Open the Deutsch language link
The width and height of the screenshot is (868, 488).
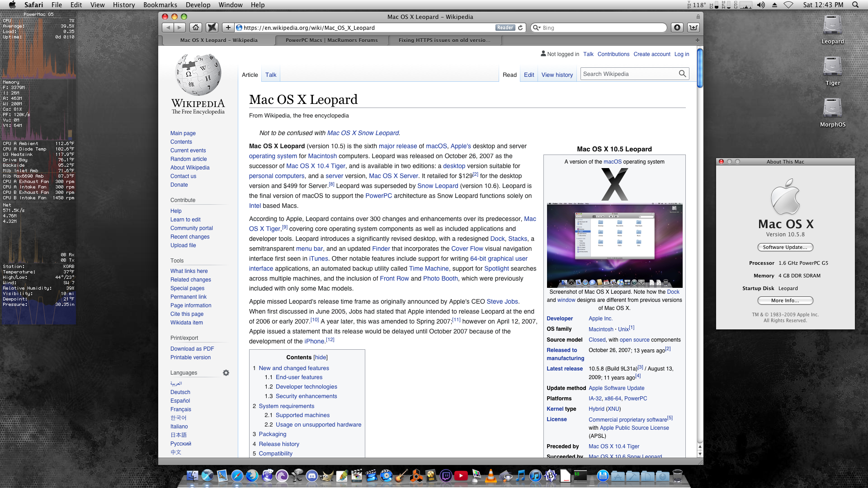[180, 392]
